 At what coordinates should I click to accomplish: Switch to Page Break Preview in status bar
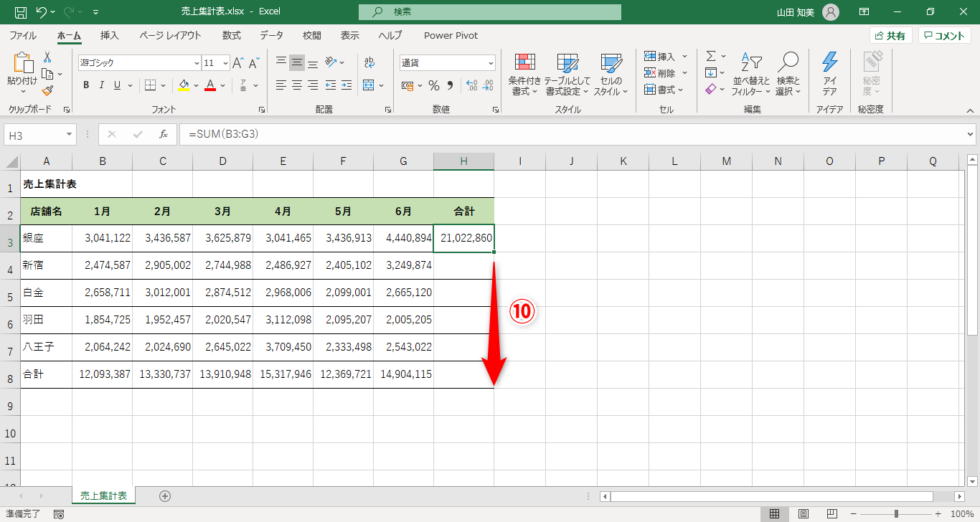833,514
